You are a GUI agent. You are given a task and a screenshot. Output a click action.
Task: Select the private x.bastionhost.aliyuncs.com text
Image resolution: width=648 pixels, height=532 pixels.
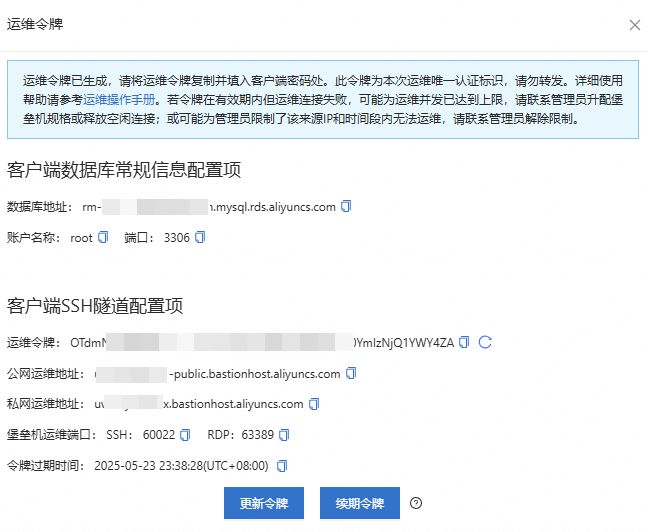233,404
